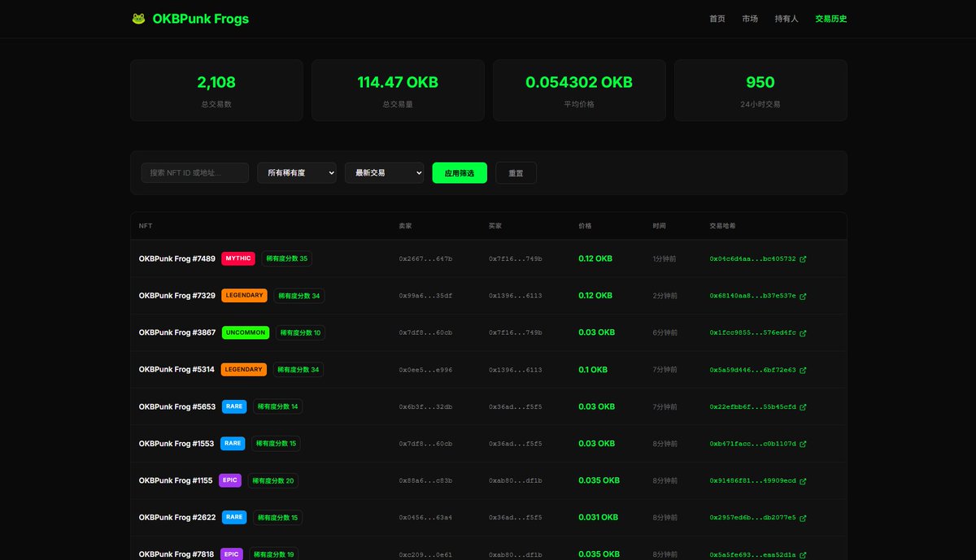The image size is (976, 560).
Task: Click the MYTHIC badge on Frog #7489
Action: [x=238, y=258]
